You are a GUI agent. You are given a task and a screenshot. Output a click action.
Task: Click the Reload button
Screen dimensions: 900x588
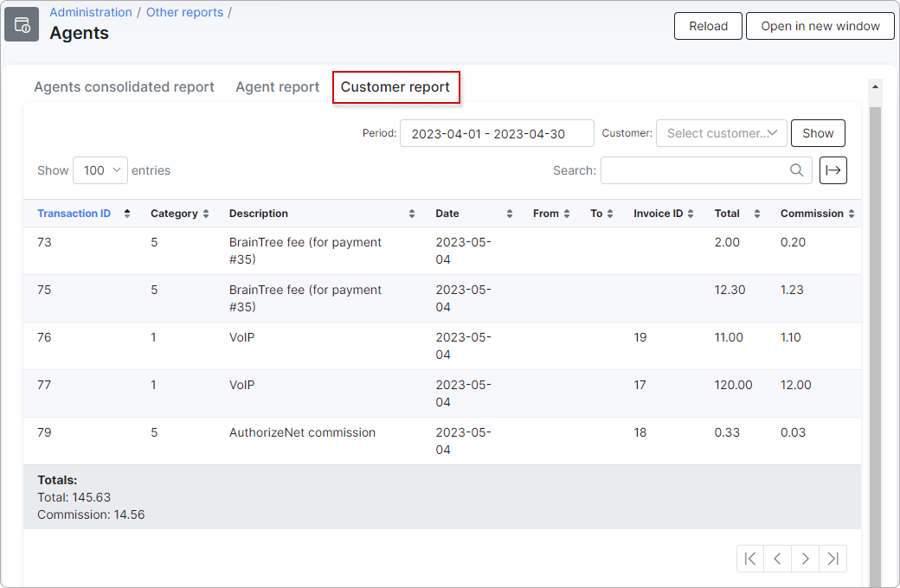pos(708,26)
